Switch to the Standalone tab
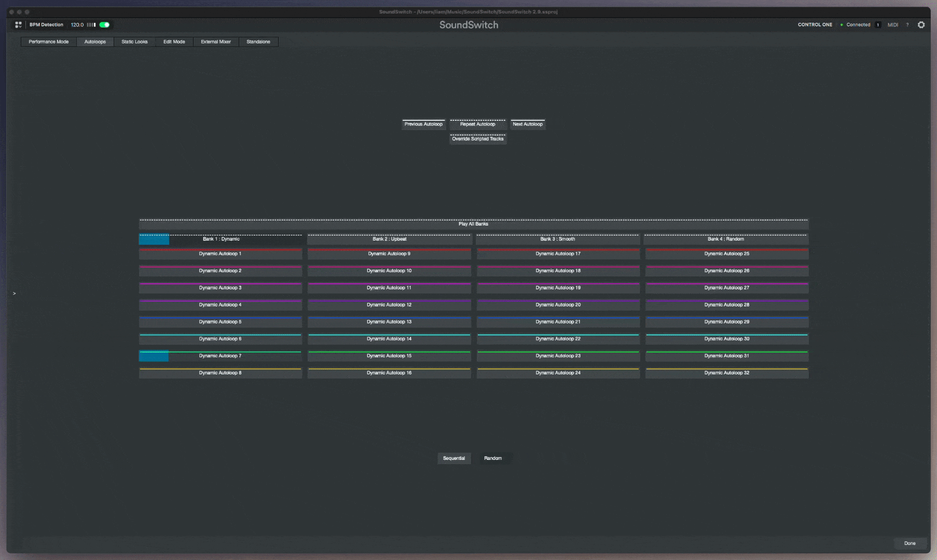Screen dimensions: 937x560 coord(258,42)
